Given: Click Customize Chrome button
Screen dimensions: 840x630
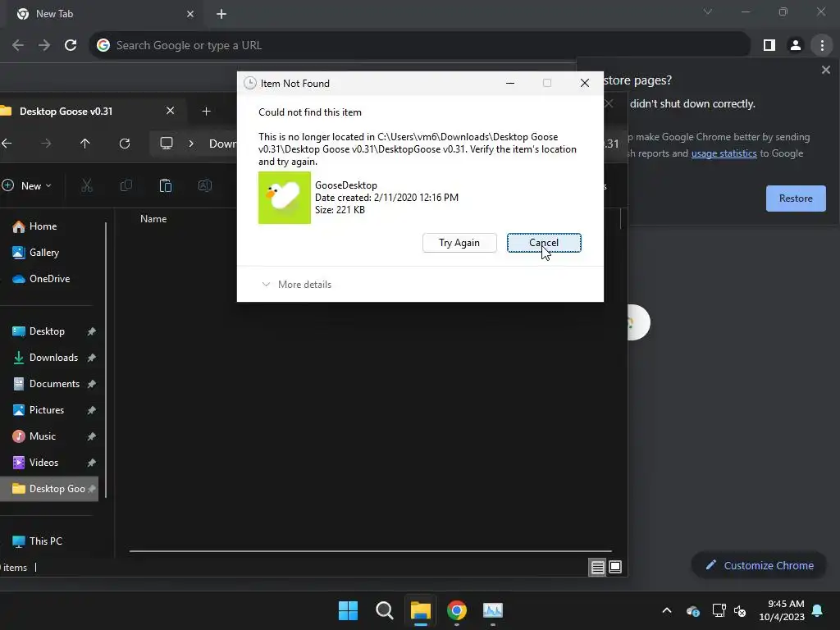Looking at the screenshot, I should [759, 565].
